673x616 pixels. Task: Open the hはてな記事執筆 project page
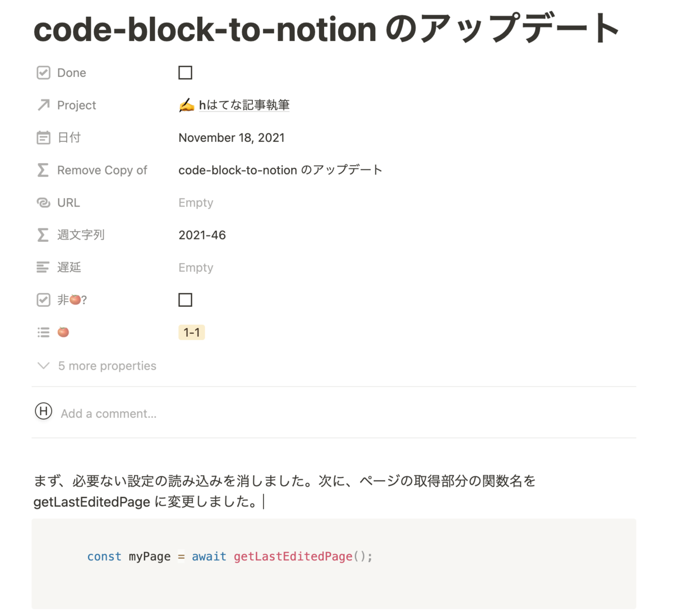244,105
